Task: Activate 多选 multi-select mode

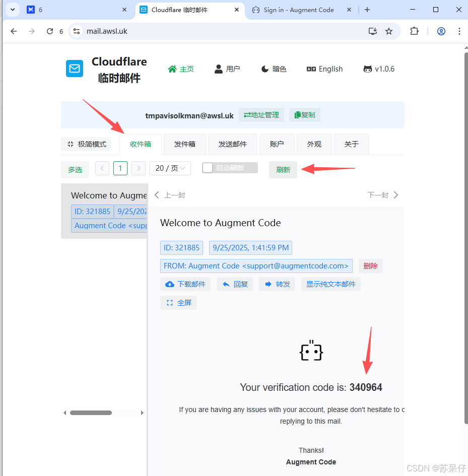Action: click(75, 169)
